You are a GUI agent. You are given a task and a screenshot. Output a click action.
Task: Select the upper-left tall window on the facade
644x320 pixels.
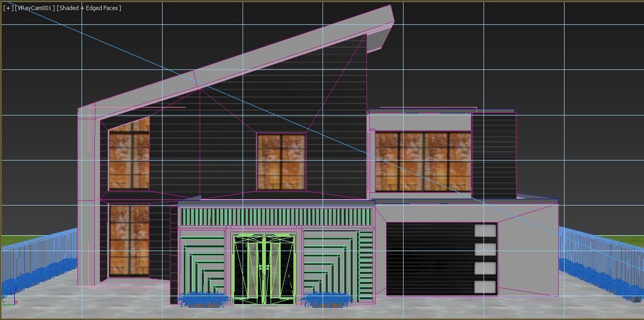129,154
